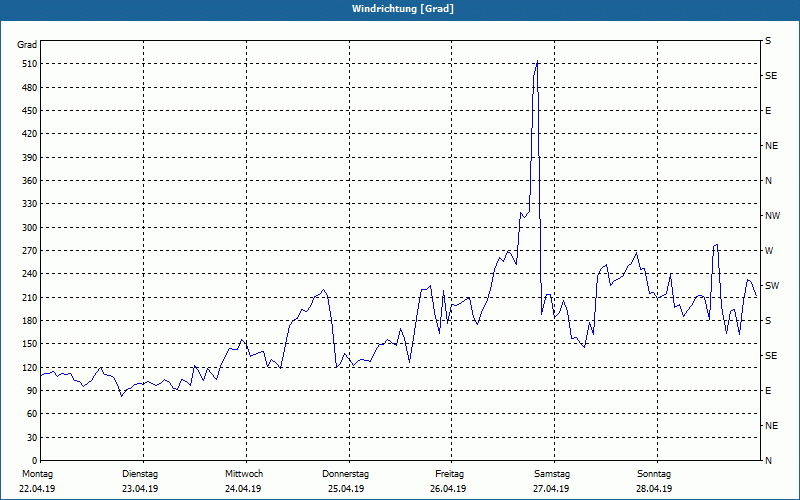Select the 'Mittwoch' day label
Screen dimensions: 800x500
click(x=244, y=474)
